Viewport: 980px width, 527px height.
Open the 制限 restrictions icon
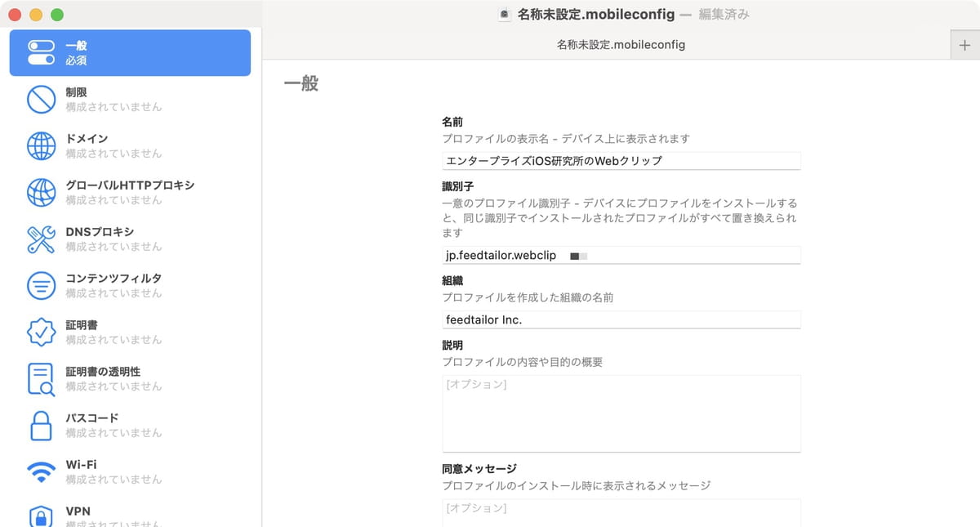tap(41, 100)
